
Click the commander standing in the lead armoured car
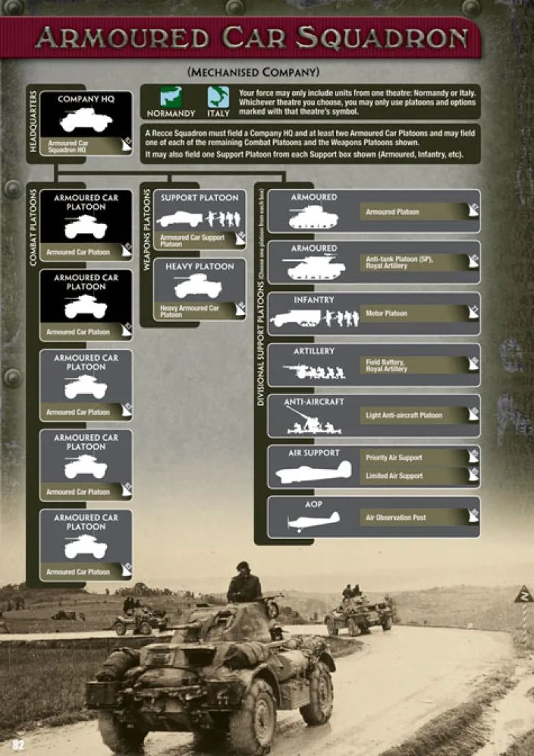[x=244, y=583]
